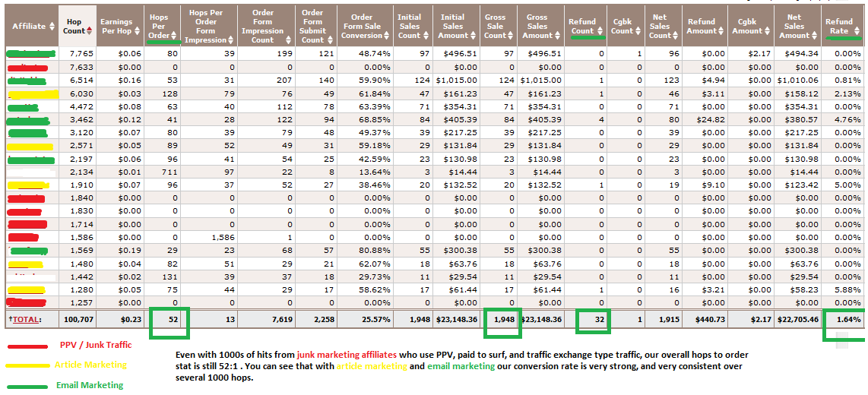Click Earnings Per Hop sort arrows
The image size is (868, 395).
point(138,31)
